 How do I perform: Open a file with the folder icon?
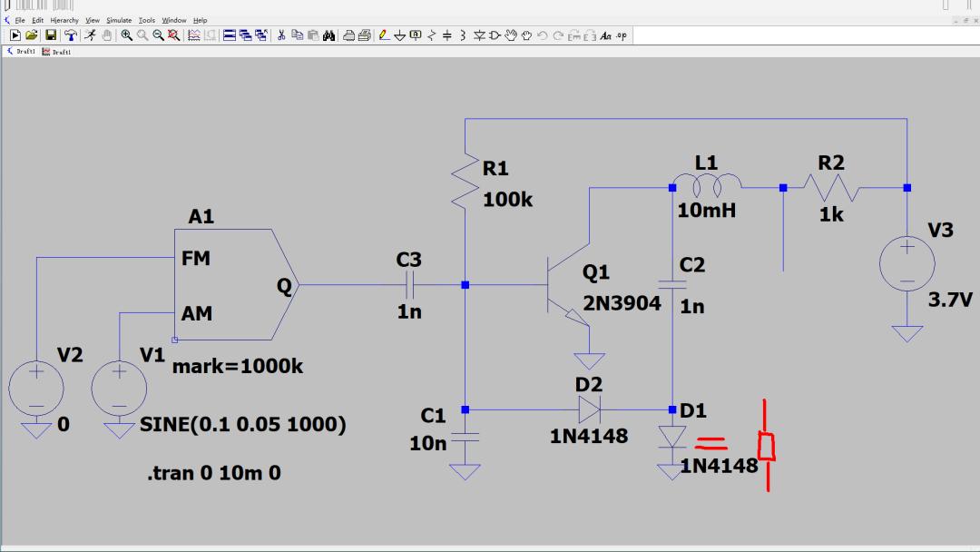click(x=32, y=35)
